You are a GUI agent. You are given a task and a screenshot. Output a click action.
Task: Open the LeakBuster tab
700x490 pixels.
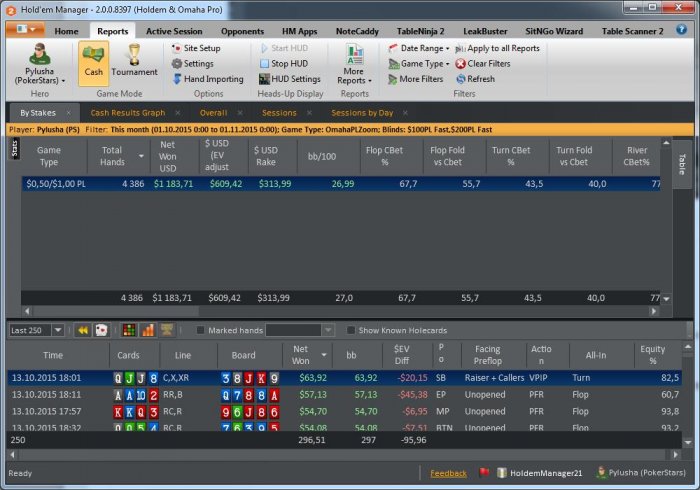click(x=485, y=31)
